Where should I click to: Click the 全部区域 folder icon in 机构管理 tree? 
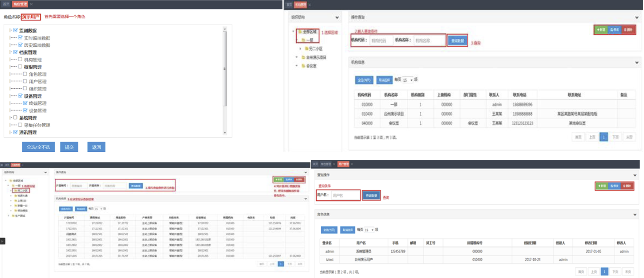coord(300,32)
